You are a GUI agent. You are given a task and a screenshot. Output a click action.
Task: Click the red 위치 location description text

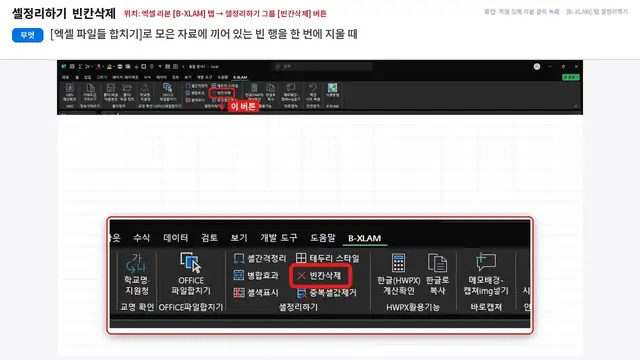(225, 14)
